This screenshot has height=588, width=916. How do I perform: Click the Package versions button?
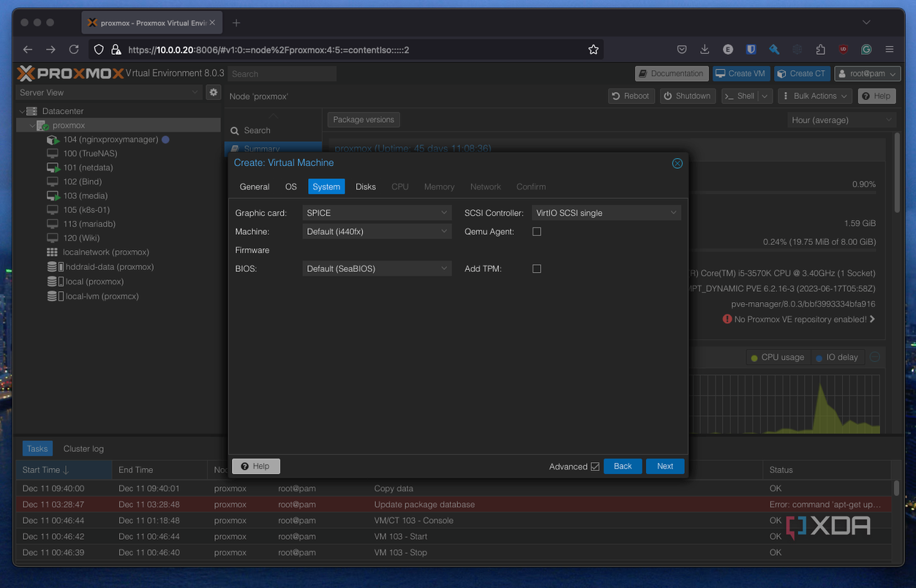point(364,119)
